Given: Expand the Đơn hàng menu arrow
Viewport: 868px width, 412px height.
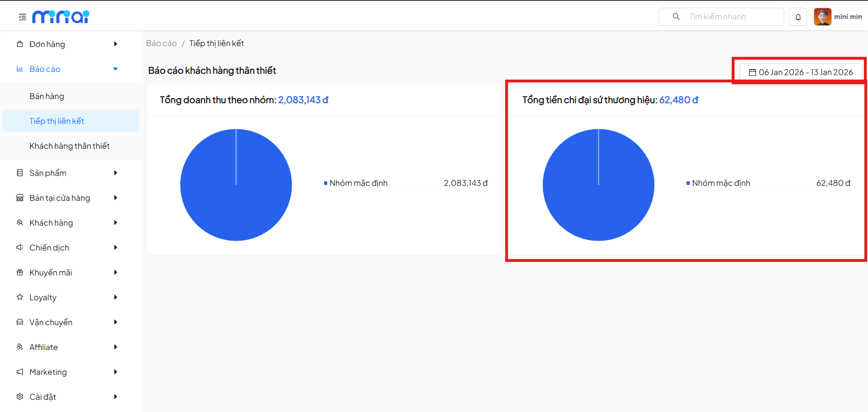Looking at the screenshot, I should [115, 44].
